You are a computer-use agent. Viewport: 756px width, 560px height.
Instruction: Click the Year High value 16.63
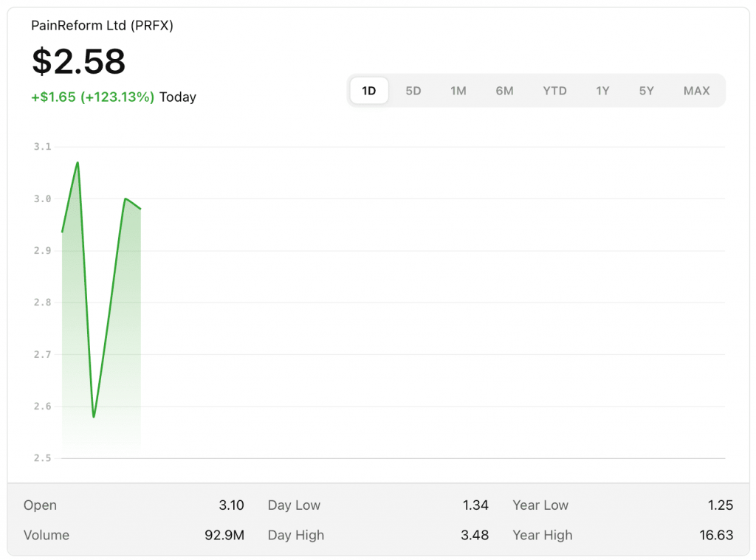click(x=716, y=535)
